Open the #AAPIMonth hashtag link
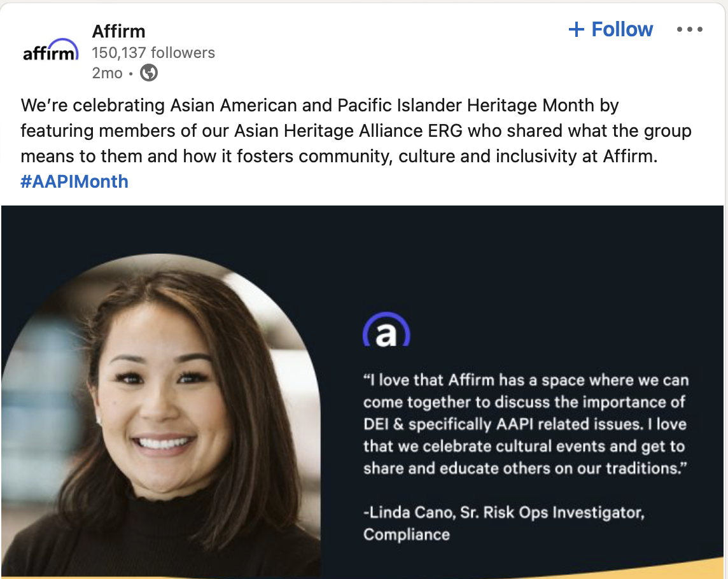The image size is (728, 579). [x=74, y=181]
